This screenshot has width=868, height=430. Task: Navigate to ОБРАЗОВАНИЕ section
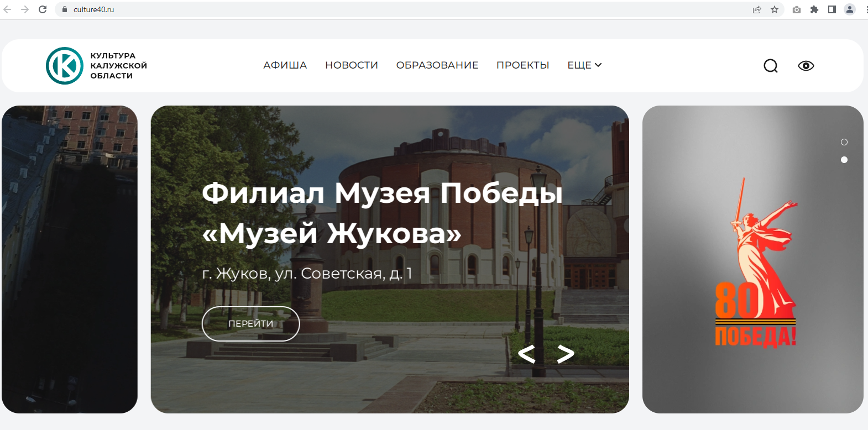click(x=437, y=65)
